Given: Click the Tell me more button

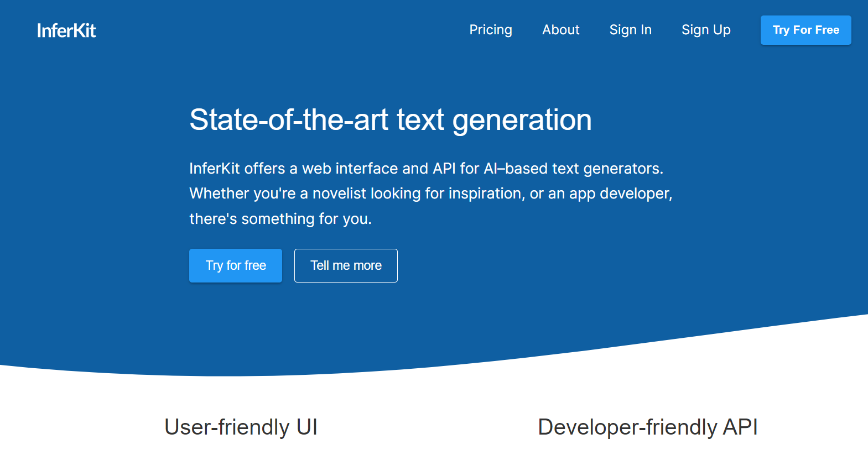Looking at the screenshot, I should [346, 265].
